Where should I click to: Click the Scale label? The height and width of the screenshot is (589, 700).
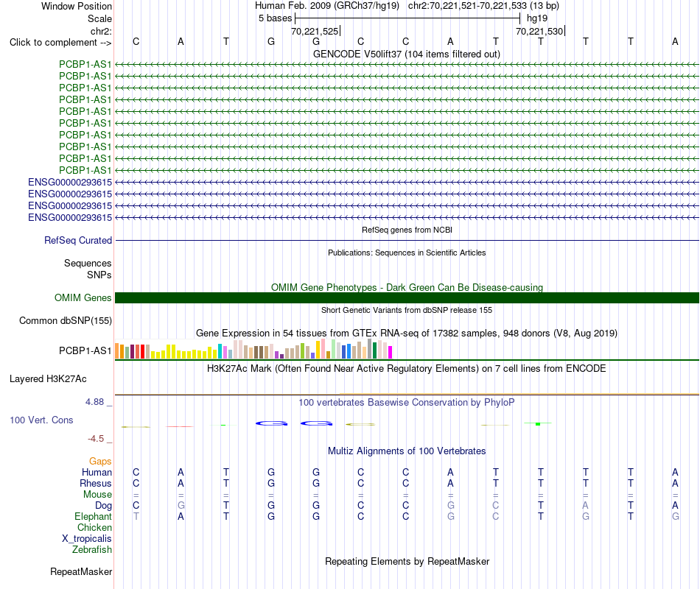tap(99, 18)
